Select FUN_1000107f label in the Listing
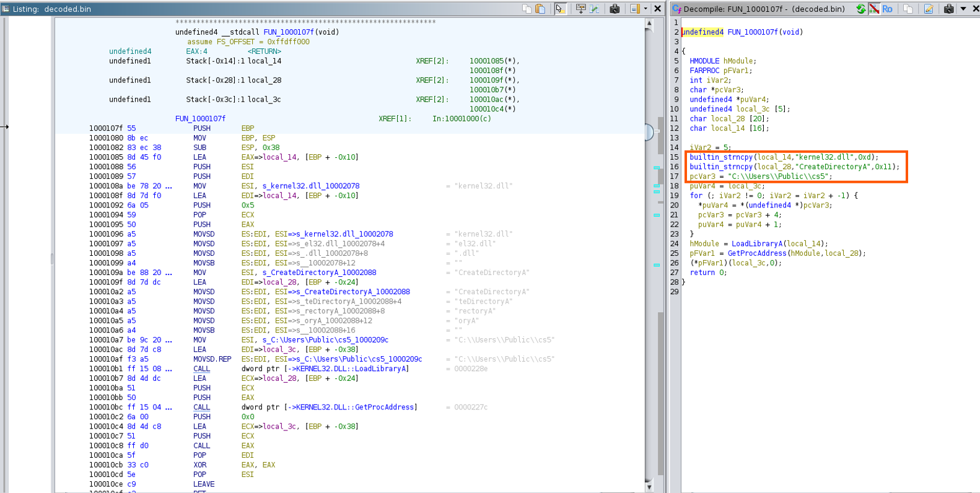Screen dimensions: 980x493 pos(200,118)
